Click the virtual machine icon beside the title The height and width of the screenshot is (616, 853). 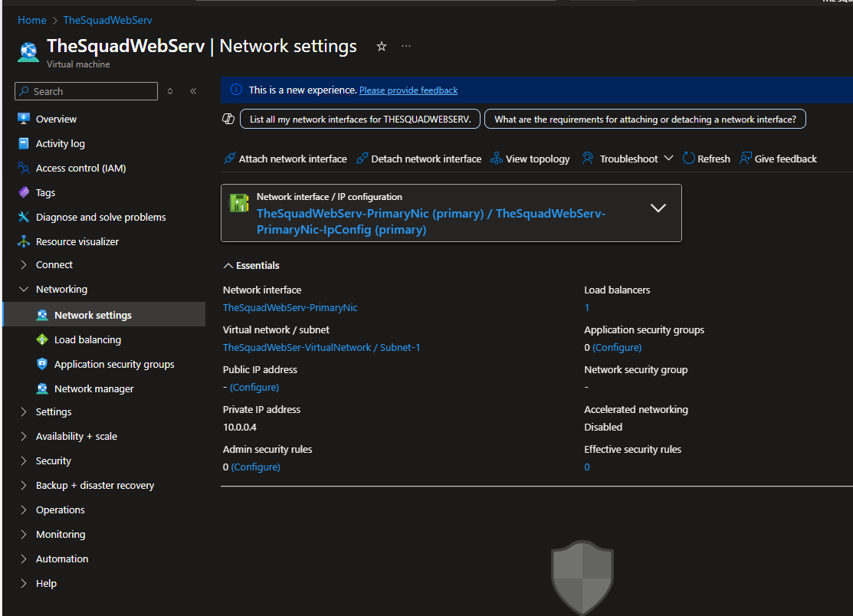point(28,52)
